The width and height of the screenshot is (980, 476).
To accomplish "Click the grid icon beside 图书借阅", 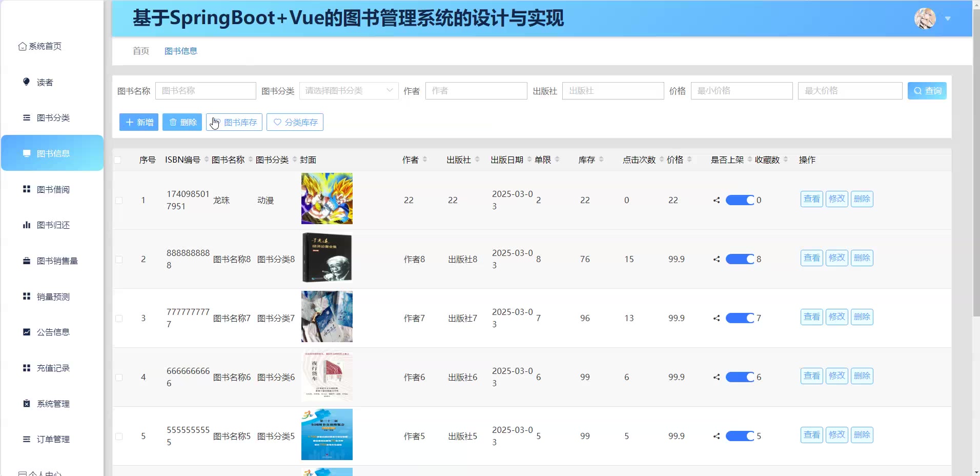I will (27, 189).
